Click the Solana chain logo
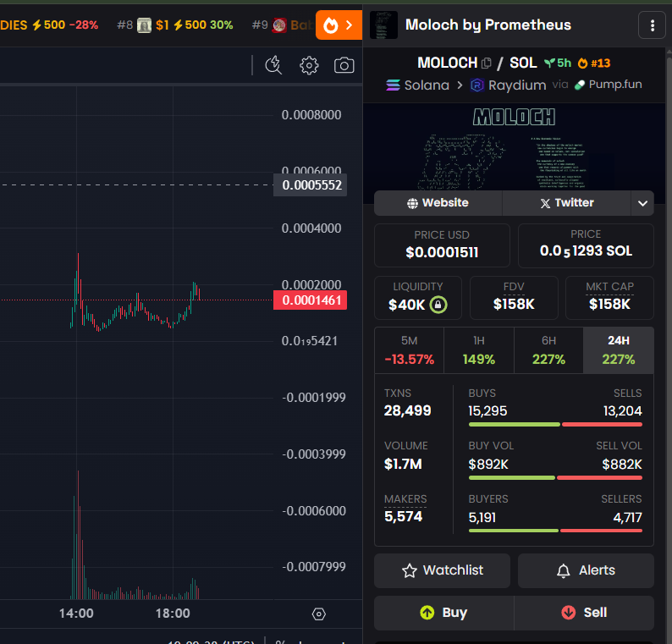Screen dimensions: 672x644 393,85
